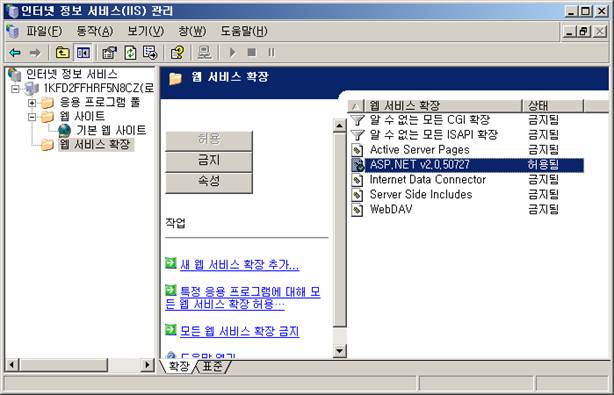Click the up one level folder icon
The height and width of the screenshot is (395, 614).
(62, 52)
